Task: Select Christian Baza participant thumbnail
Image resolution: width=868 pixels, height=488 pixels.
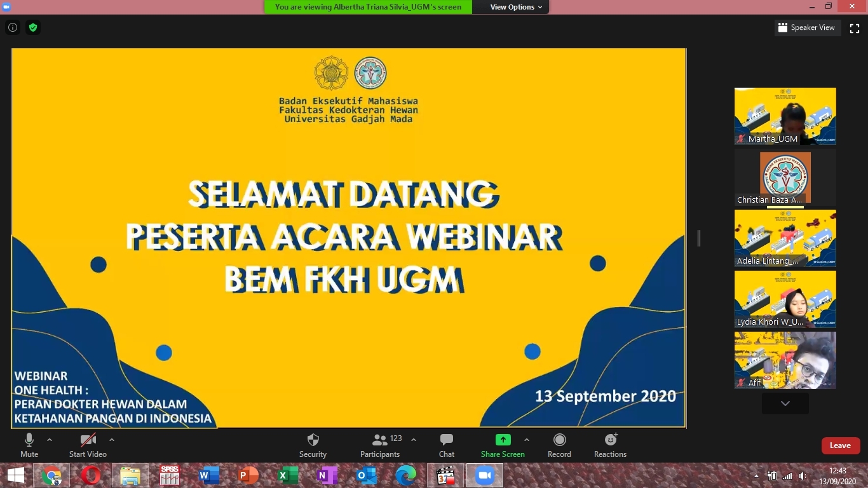Action: point(785,177)
